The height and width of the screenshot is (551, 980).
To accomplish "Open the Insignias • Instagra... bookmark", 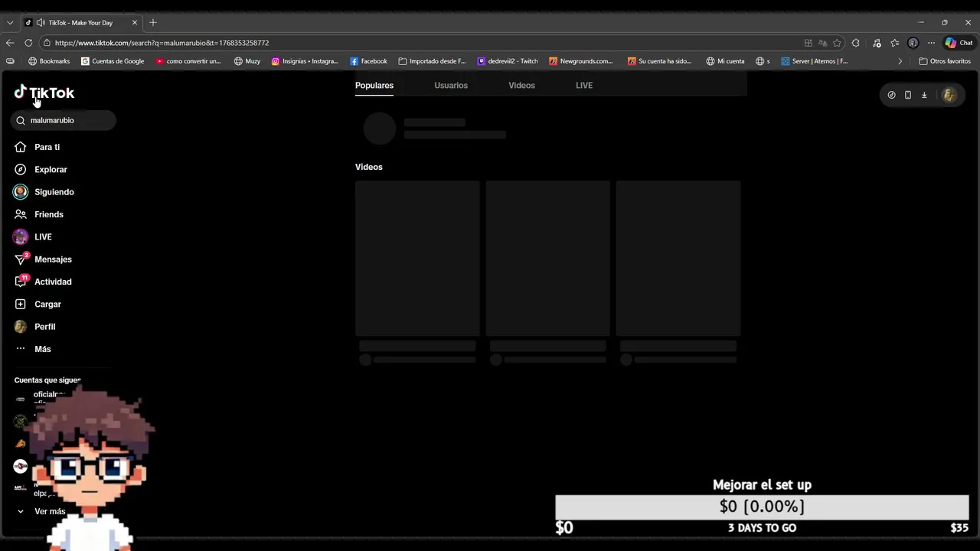I will (305, 61).
